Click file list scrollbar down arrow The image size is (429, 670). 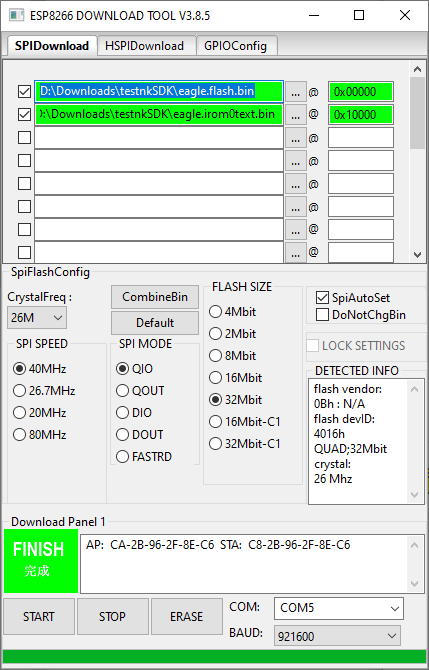tap(417, 255)
